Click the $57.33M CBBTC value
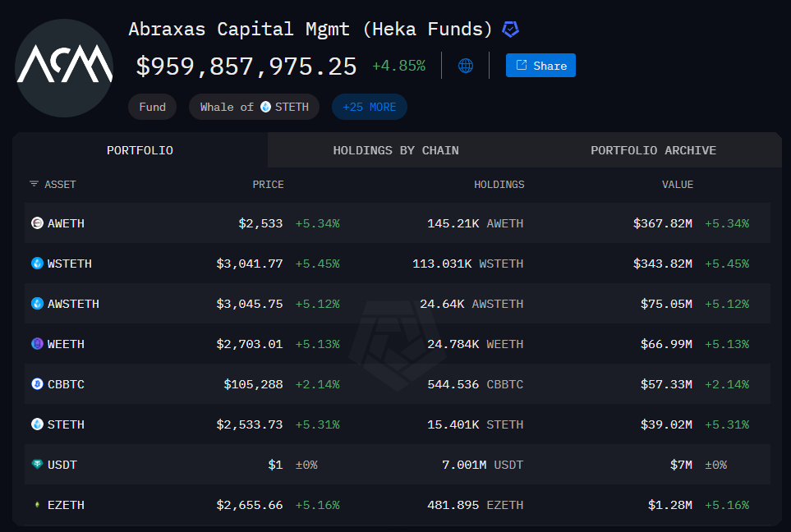The width and height of the screenshot is (791, 532). point(666,384)
